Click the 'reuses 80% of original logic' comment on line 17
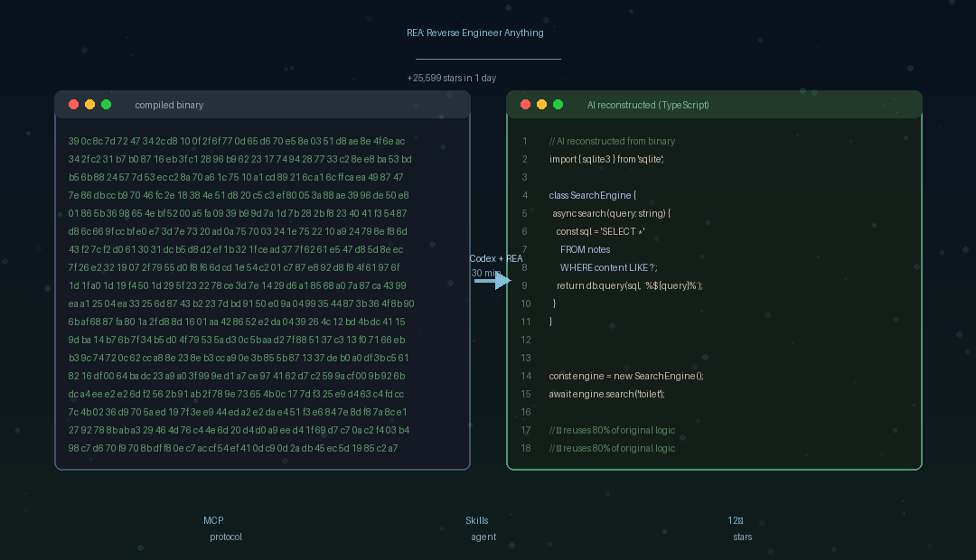 coord(612,430)
